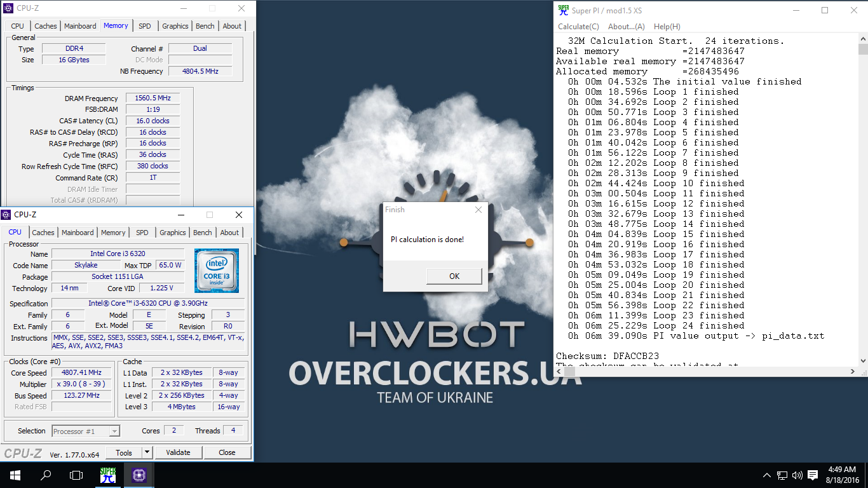
Task: Open the Help(H) menu in Super PI
Action: tap(667, 27)
